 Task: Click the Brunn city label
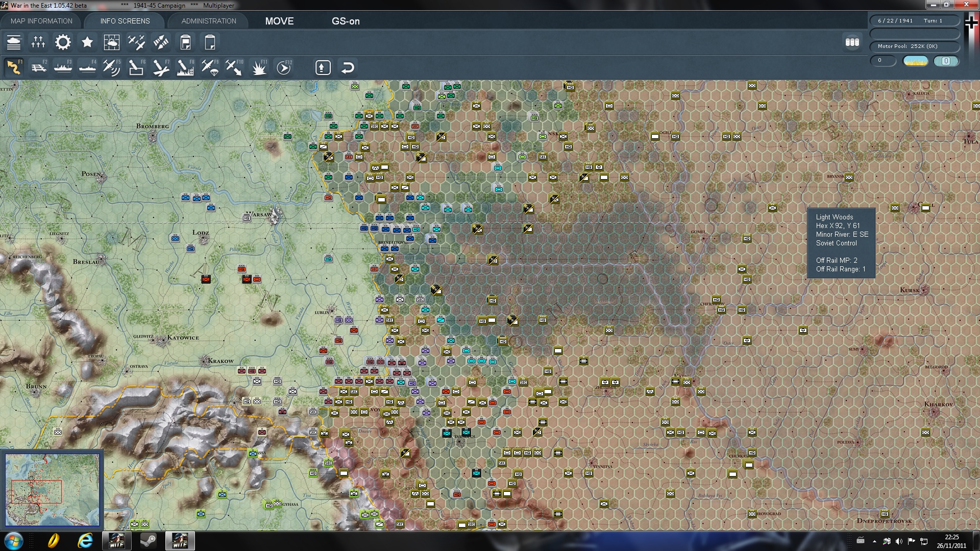[x=36, y=386]
